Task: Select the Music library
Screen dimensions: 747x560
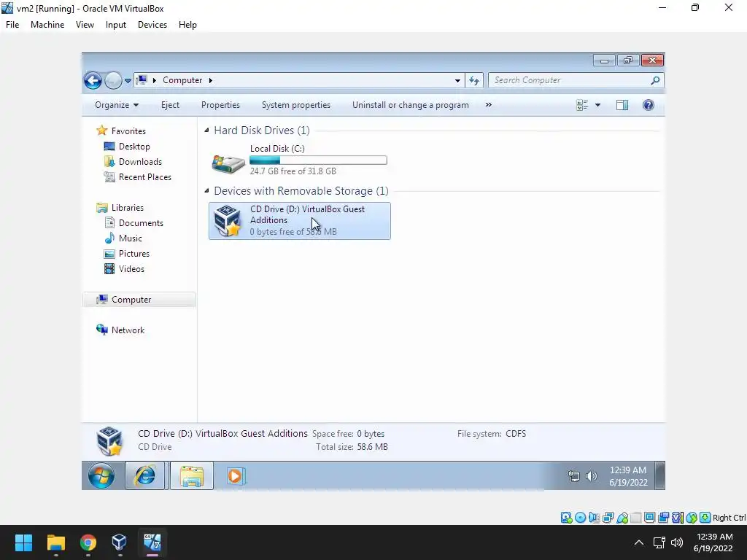Action: pos(130,238)
